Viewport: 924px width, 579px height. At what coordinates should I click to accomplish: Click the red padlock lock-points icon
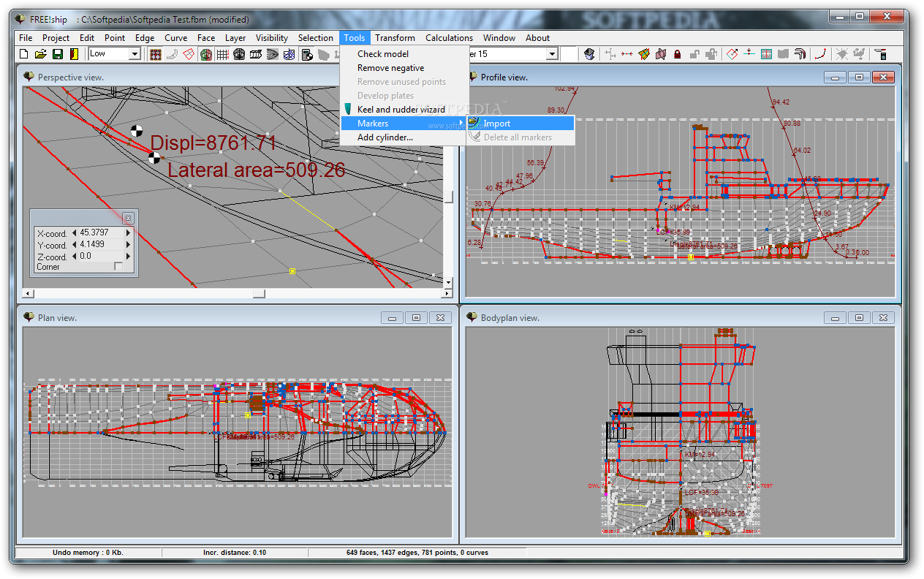coord(678,54)
